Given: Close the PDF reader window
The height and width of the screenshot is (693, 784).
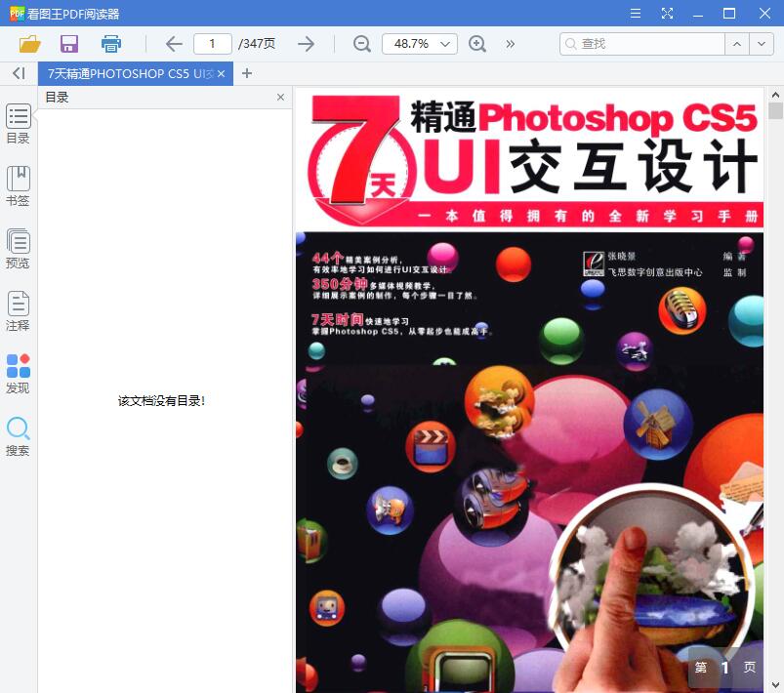Looking at the screenshot, I should [765, 14].
